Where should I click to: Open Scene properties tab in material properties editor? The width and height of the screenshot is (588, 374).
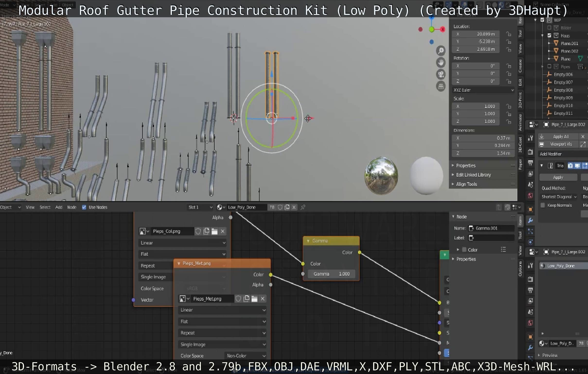click(x=530, y=312)
